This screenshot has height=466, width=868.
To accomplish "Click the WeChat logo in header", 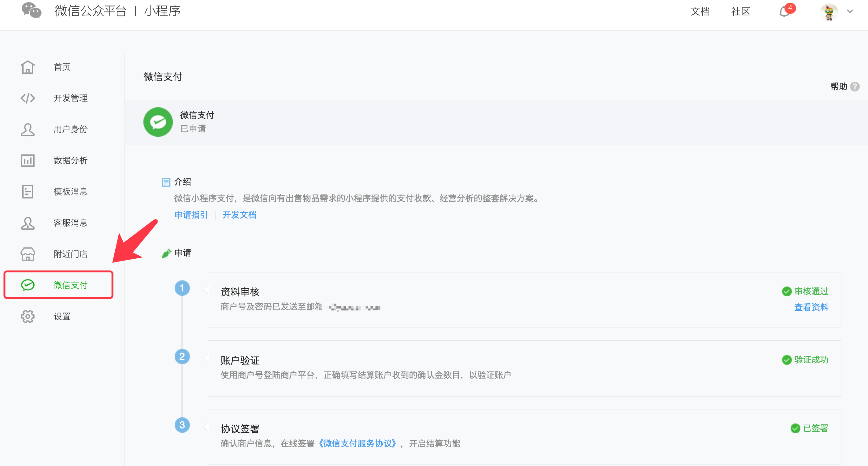I will pyautogui.click(x=31, y=11).
